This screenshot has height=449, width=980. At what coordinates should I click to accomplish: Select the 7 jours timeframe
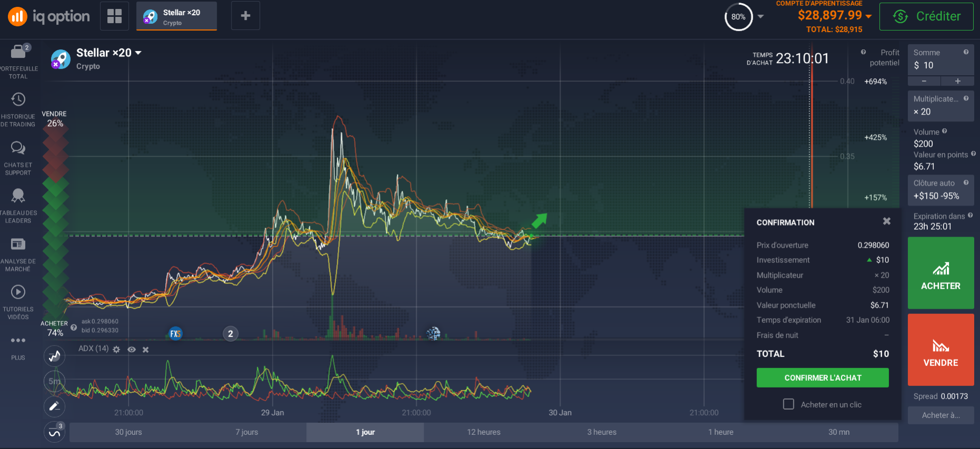247,432
